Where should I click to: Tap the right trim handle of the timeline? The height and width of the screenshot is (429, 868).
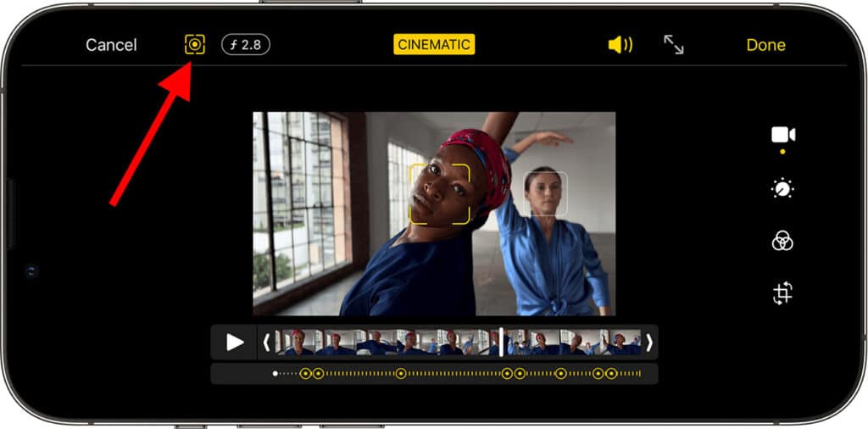(x=649, y=343)
